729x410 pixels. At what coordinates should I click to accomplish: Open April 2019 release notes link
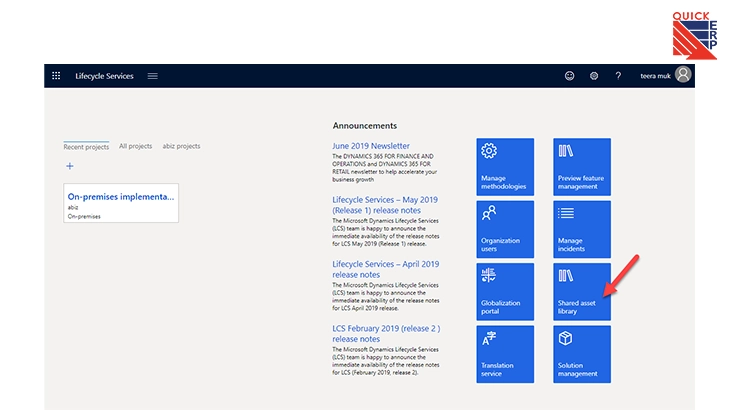(385, 269)
